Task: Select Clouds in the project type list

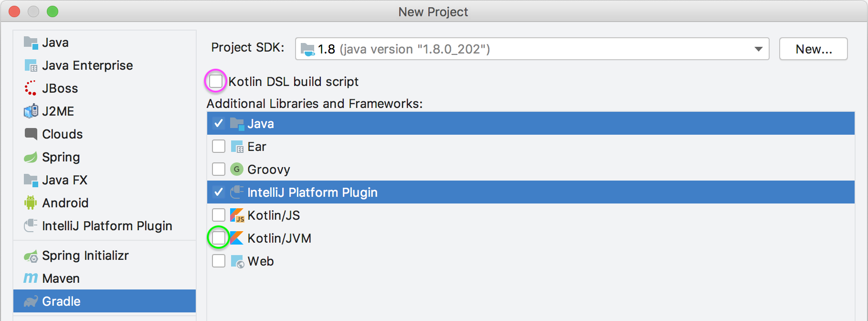Action: tap(62, 134)
